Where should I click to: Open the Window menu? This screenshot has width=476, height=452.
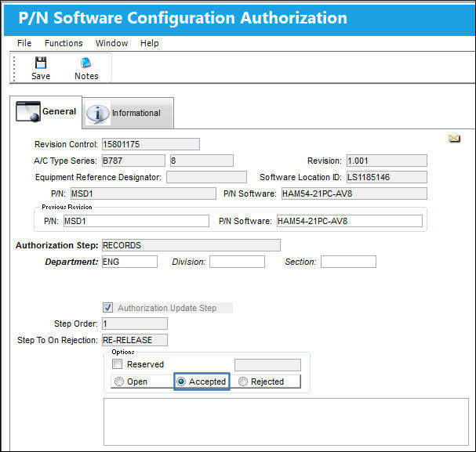pos(111,43)
